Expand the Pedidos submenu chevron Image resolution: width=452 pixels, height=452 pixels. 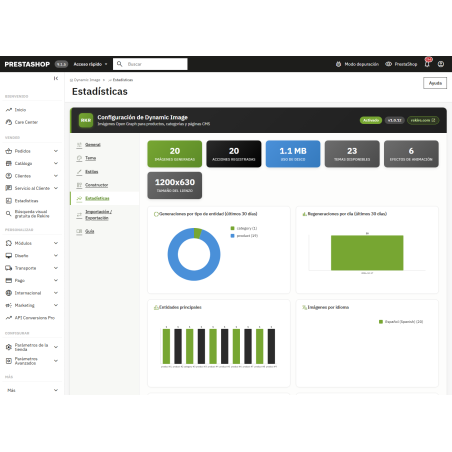click(x=56, y=151)
